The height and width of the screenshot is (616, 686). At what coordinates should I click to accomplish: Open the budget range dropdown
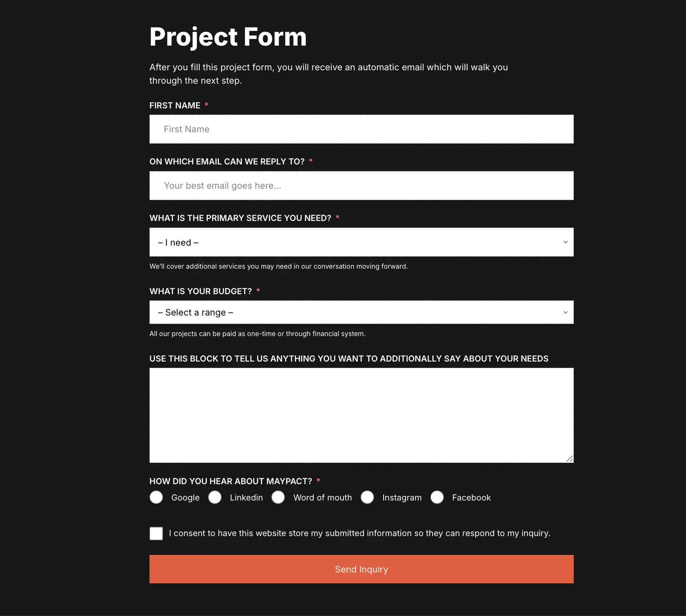click(361, 312)
